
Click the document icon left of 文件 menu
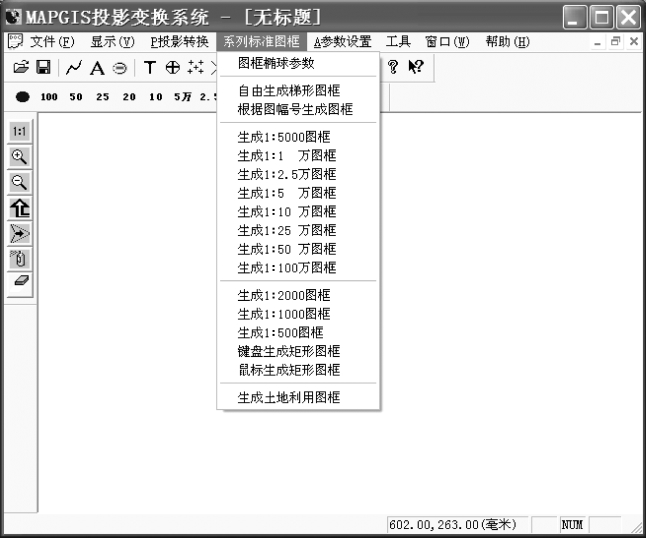[15, 42]
